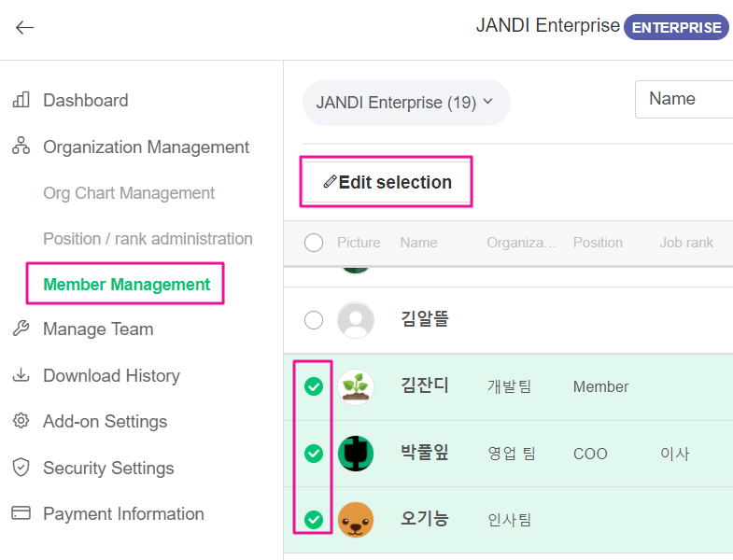Click the Manage Team wrench icon
733x560 pixels.
coord(21,329)
